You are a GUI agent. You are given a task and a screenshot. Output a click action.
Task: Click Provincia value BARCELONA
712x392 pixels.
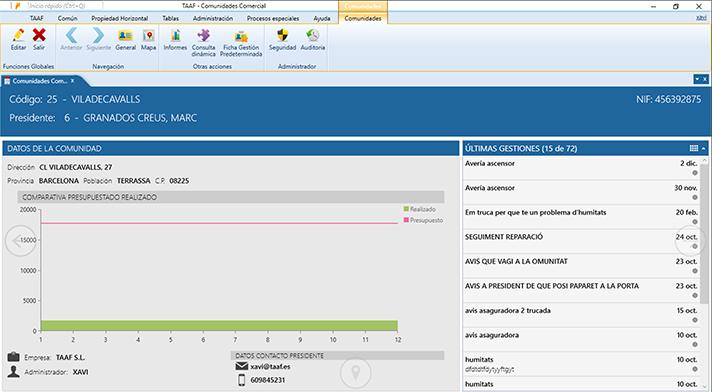click(59, 181)
